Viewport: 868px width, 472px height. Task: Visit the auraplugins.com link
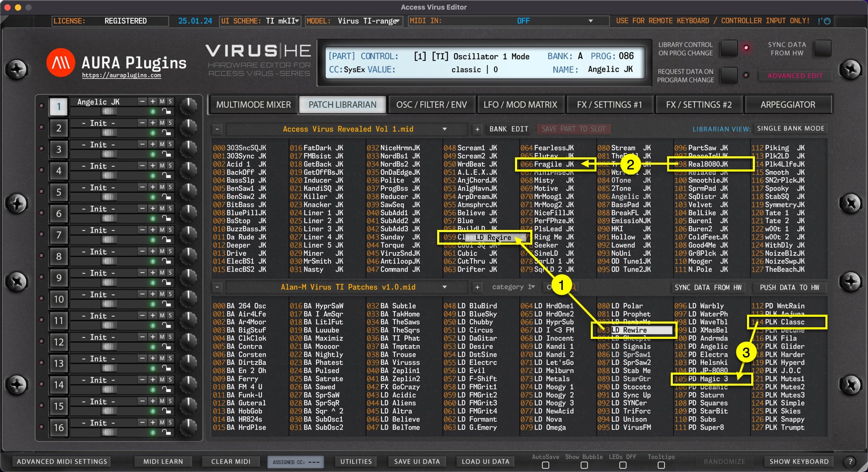tap(122, 76)
